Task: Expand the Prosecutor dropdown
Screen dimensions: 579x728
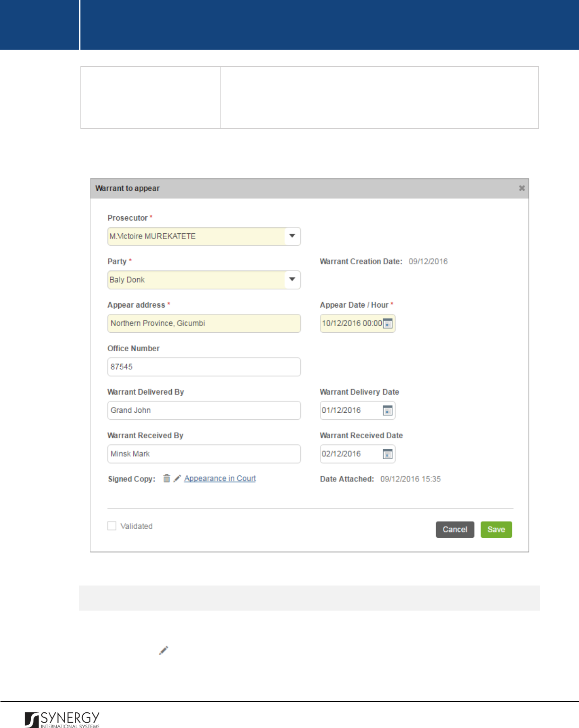Action: point(292,236)
